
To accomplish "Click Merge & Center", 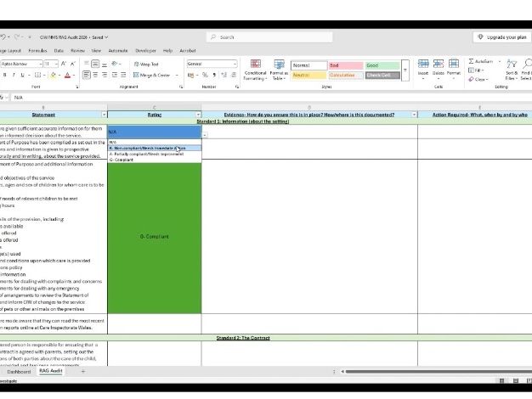I will 151,75.
